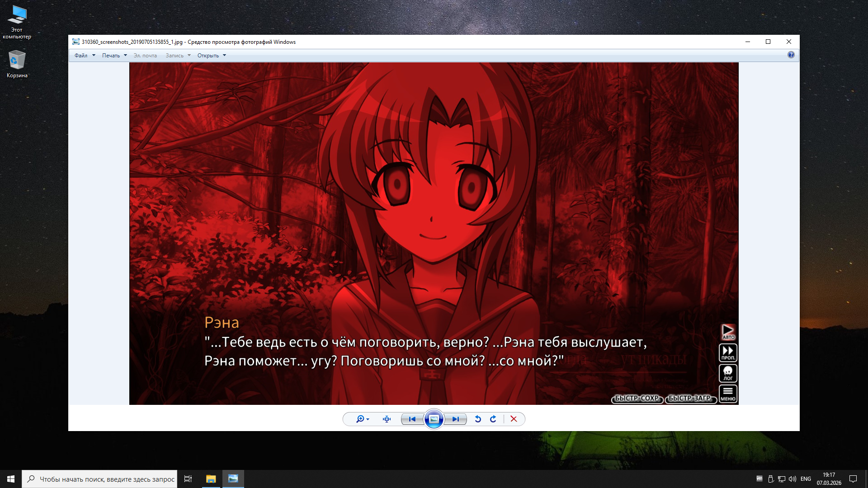Open the Файл menu
The height and width of the screenshot is (488, 868).
coord(85,56)
